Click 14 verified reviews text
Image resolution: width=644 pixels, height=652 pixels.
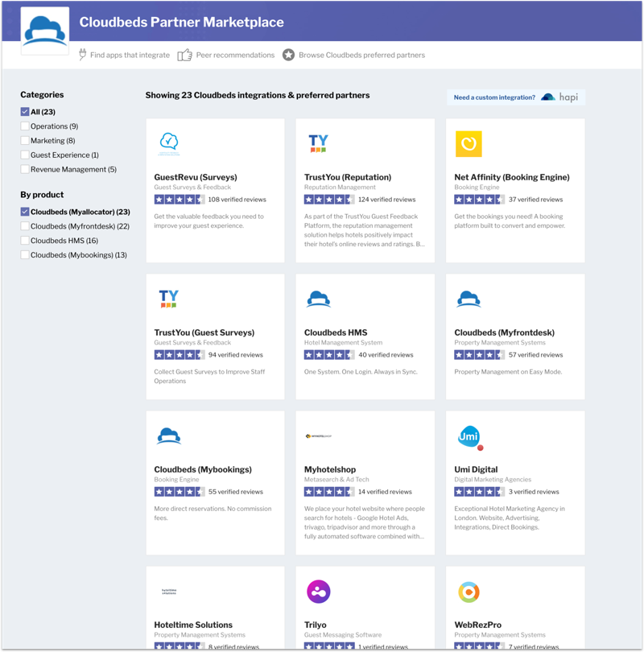pos(386,492)
